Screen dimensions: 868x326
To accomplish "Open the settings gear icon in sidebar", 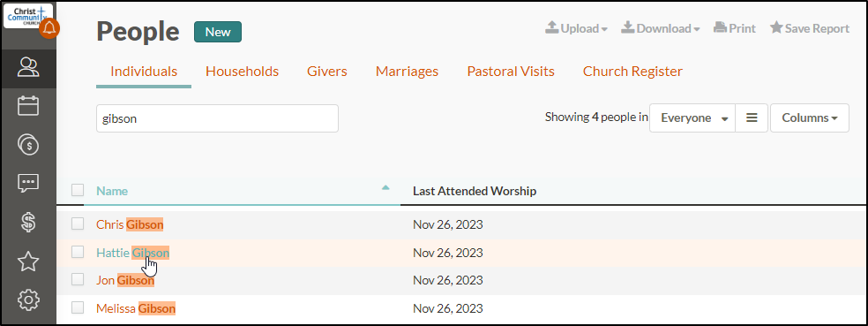I will coord(28,300).
